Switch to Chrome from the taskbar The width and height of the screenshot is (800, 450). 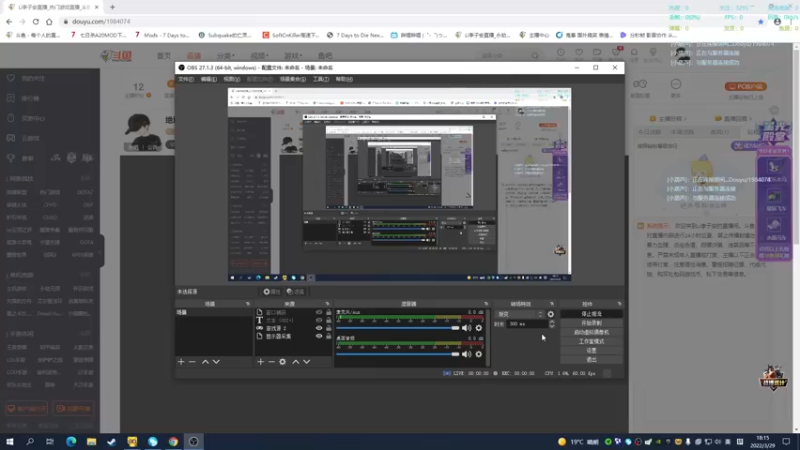coord(173,442)
